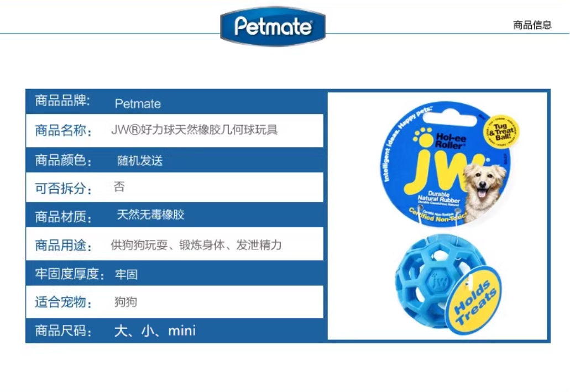Select the 商品品牌 row label

click(x=62, y=101)
